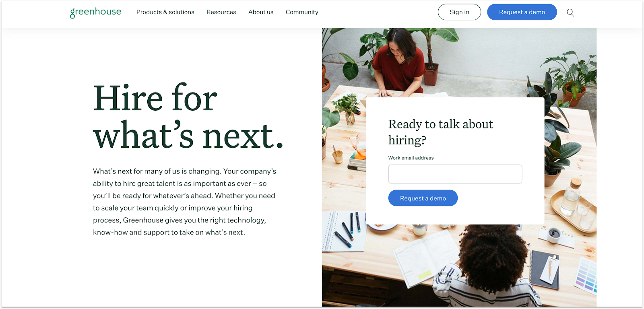Click the paragraph starting 'What's next for many'

185,202
